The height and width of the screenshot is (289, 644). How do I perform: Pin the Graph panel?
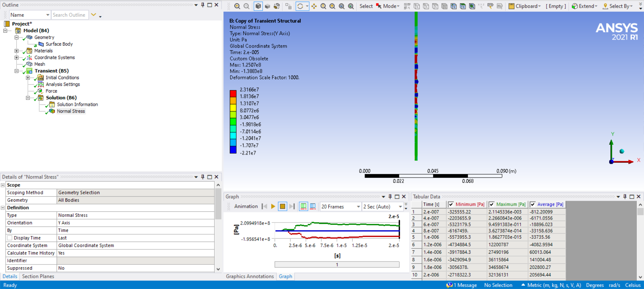390,197
